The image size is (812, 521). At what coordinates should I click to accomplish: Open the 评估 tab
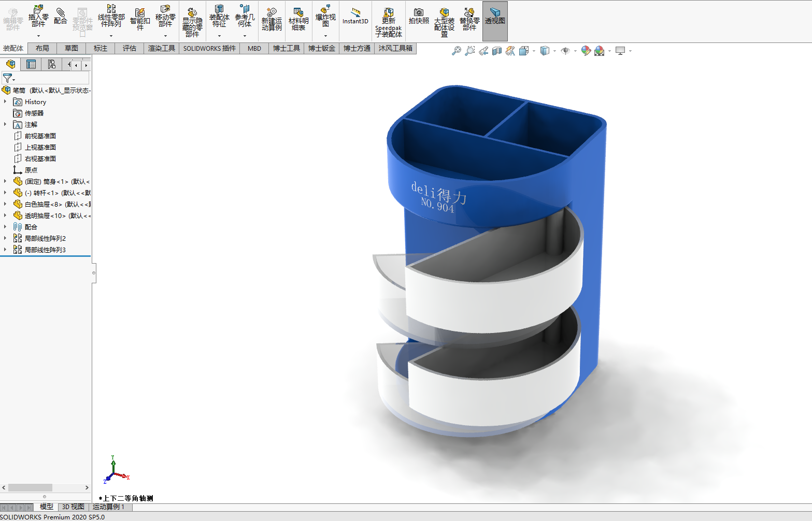(x=130, y=48)
